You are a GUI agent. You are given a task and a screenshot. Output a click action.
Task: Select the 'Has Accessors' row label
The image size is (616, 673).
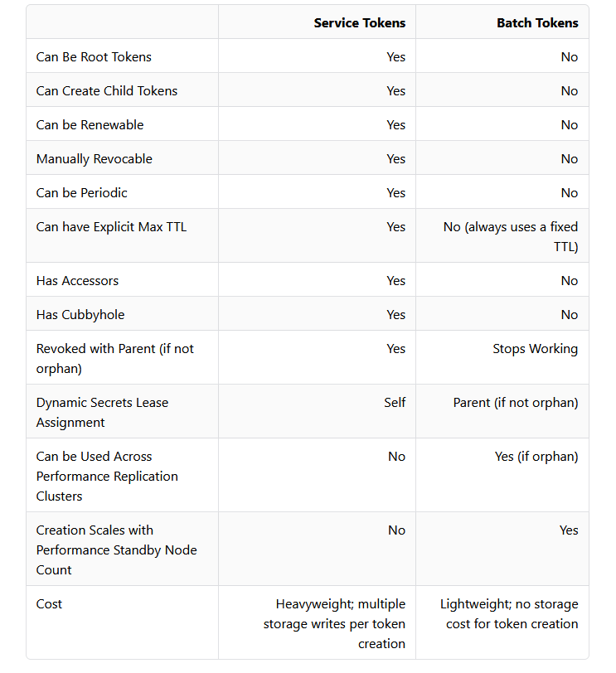[x=77, y=281]
